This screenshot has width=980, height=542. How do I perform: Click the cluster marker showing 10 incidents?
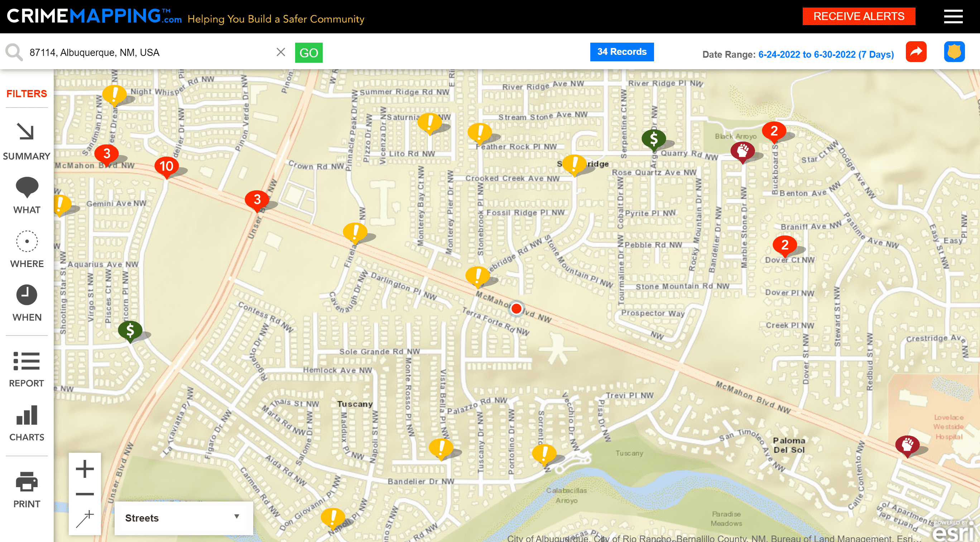167,167
